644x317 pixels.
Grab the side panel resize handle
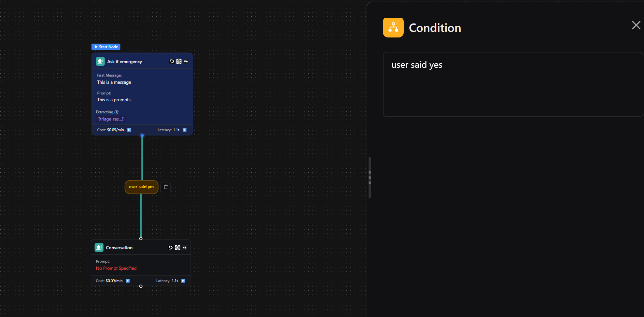tap(370, 178)
